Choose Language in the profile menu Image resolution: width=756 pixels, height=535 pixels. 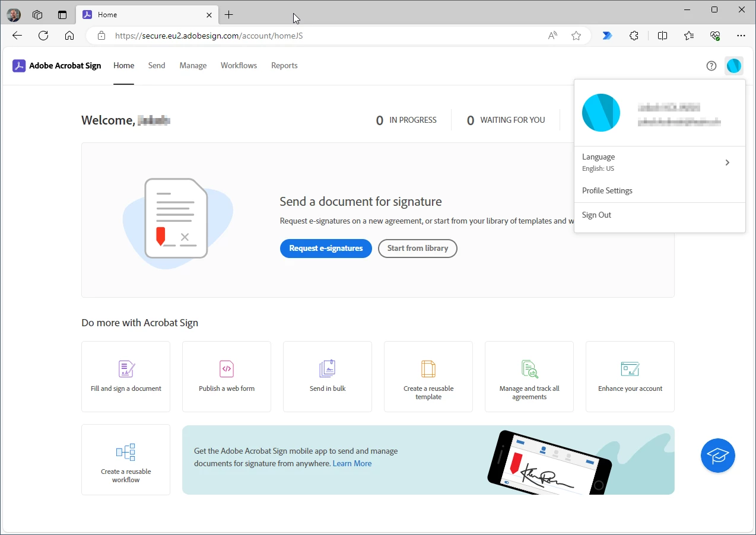click(x=660, y=163)
